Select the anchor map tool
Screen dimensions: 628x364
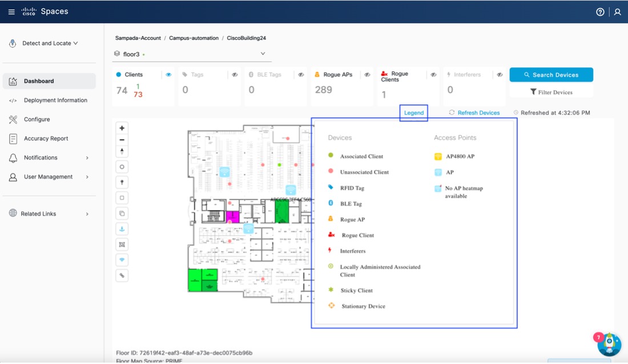click(x=122, y=229)
